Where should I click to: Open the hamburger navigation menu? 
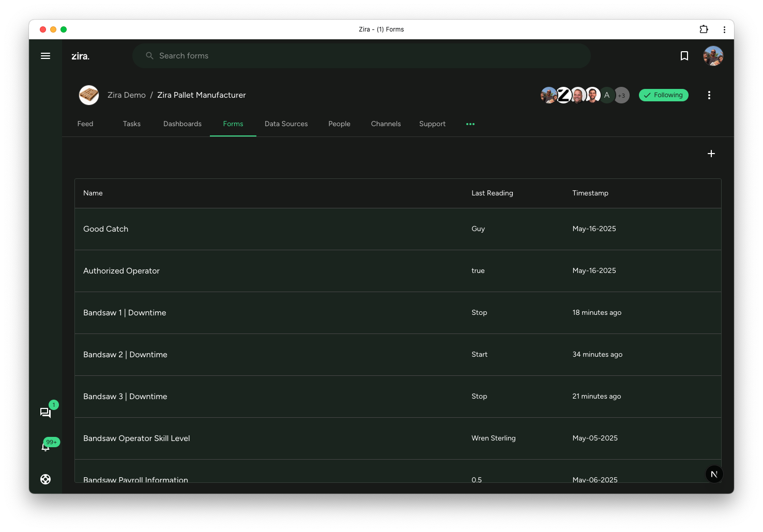click(x=45, y=56)
